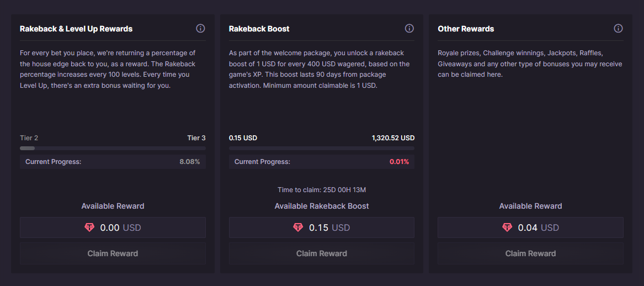Open info icon for Rakeback Boost
The width and height of the screenshot is (644, 286).
click(x=409, y=28)
